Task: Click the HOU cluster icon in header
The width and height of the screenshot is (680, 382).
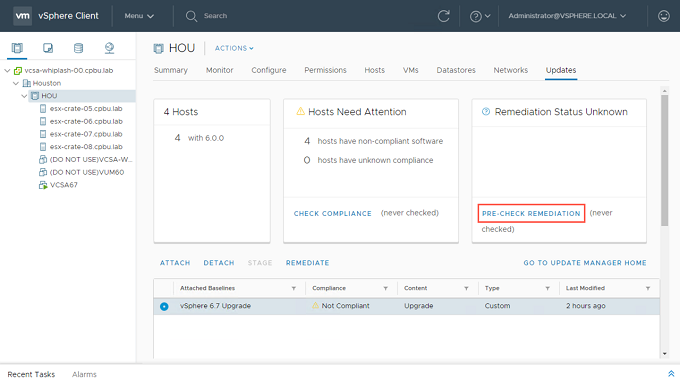Action: 158,48
